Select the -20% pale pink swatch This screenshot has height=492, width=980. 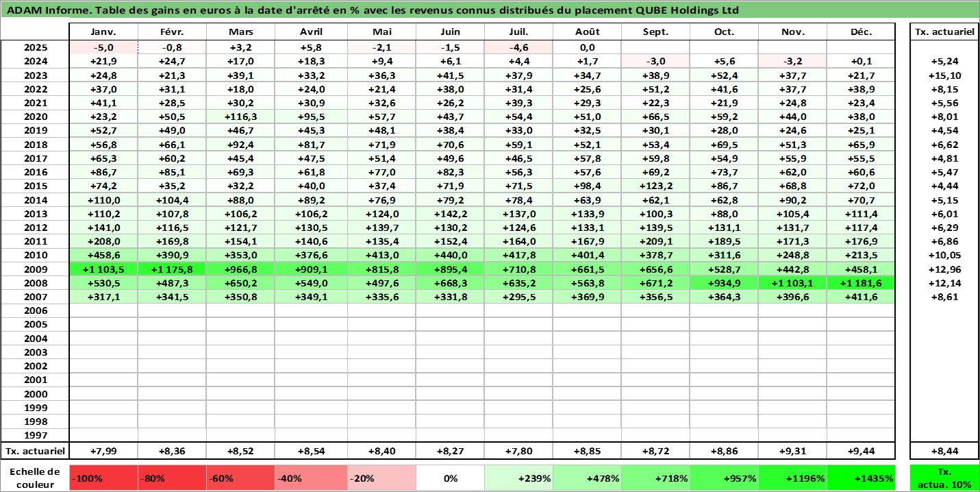pyautogui.click(x=381, y=478)
